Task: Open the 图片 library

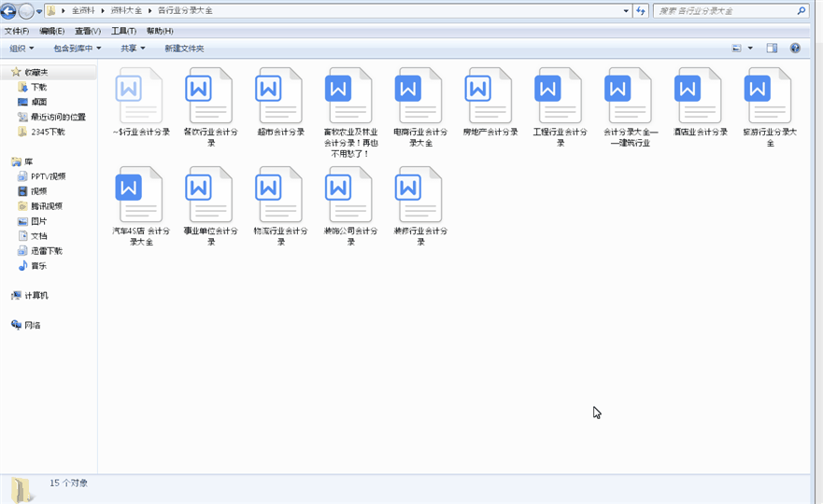Action: coord(39,221)
